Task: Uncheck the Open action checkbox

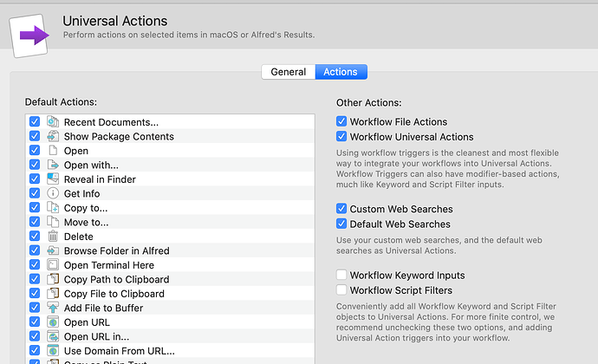Action: 35,150
